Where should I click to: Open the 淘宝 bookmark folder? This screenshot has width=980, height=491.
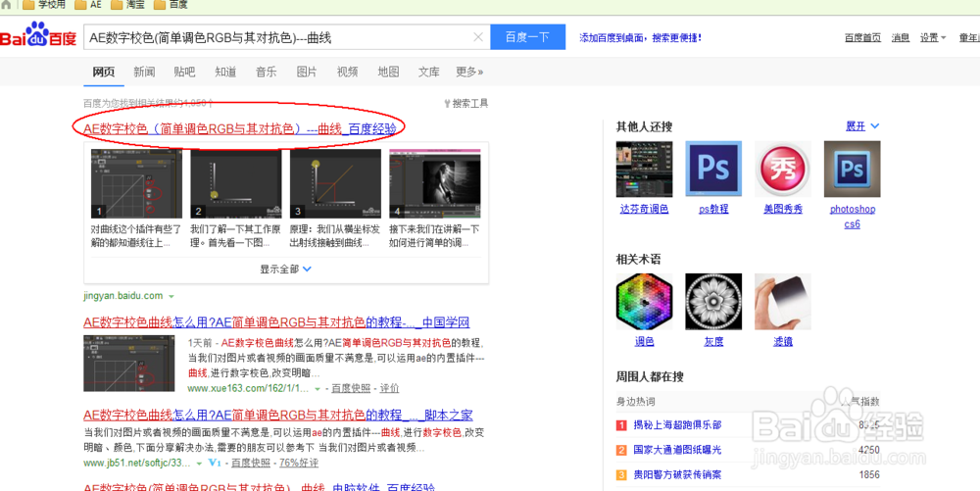point(128,5)
